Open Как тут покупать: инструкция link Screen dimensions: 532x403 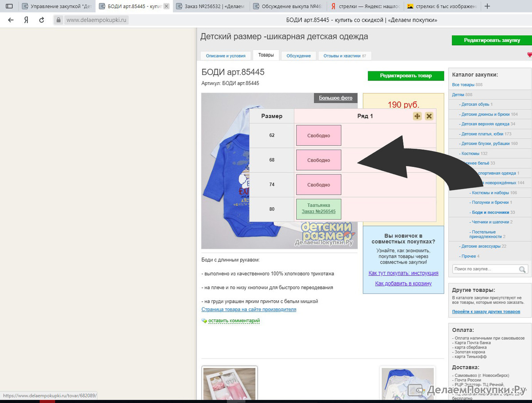coord(403,273)
